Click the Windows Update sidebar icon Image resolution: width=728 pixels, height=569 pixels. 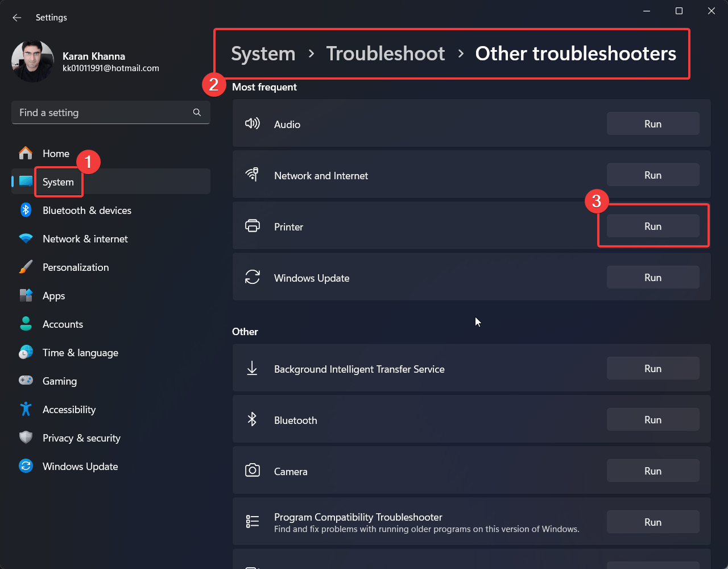pos(26,466)
